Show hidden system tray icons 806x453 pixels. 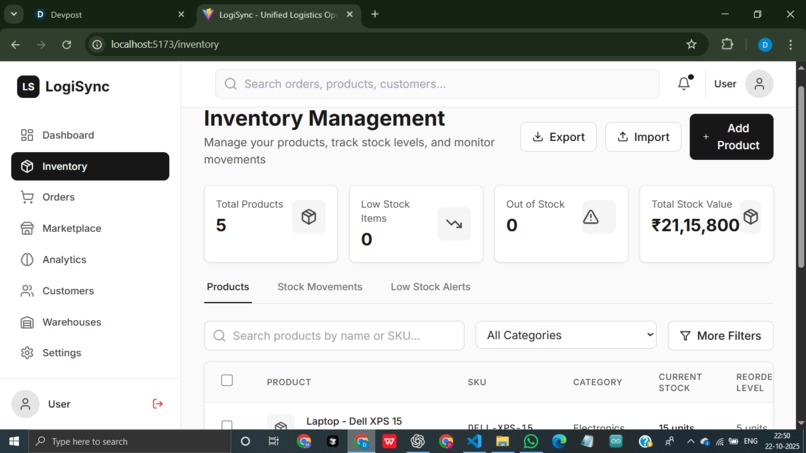(x=690, y=441)
